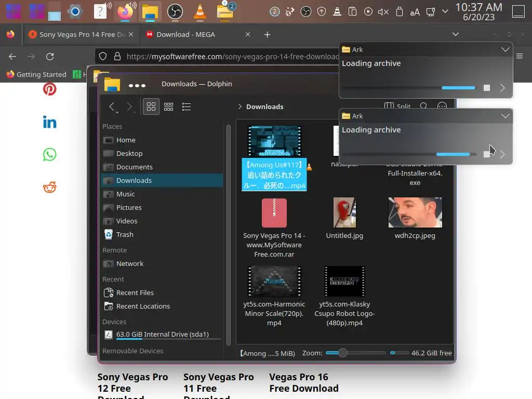The width and height of the screenshot is (532, 399).
Task: Open Firefox list all tabs dropdown
Action: pyautogui.click(x=456, y=34)
